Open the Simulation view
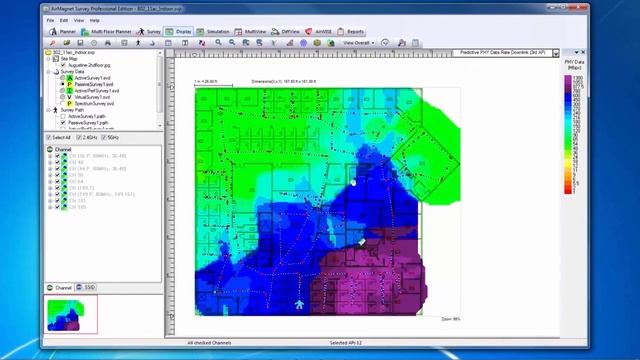The image size is (640, 360). coord(213,32)
